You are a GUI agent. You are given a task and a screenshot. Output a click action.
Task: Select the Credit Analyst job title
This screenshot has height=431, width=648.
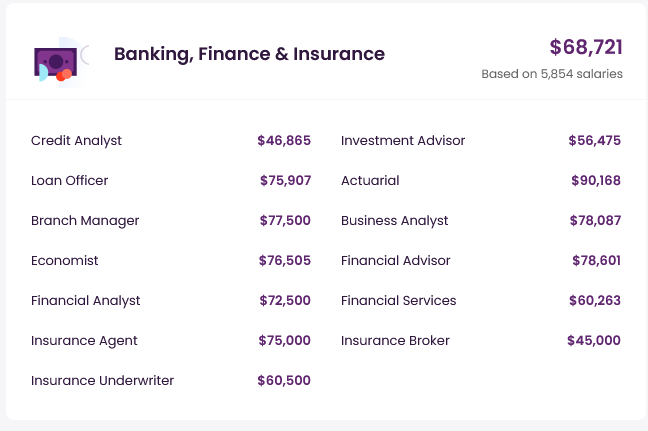click(76, 141)
